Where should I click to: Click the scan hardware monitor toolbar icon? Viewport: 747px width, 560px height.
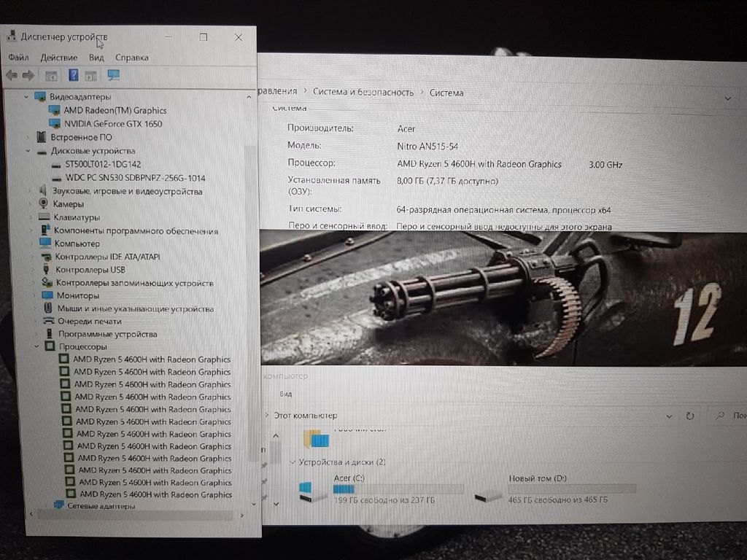click(x=113, y=75)
